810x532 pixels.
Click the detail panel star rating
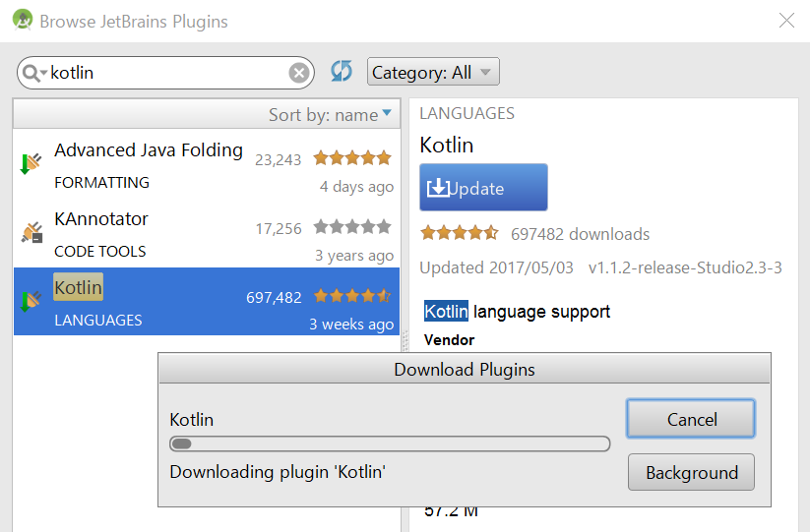click(460, 233)
